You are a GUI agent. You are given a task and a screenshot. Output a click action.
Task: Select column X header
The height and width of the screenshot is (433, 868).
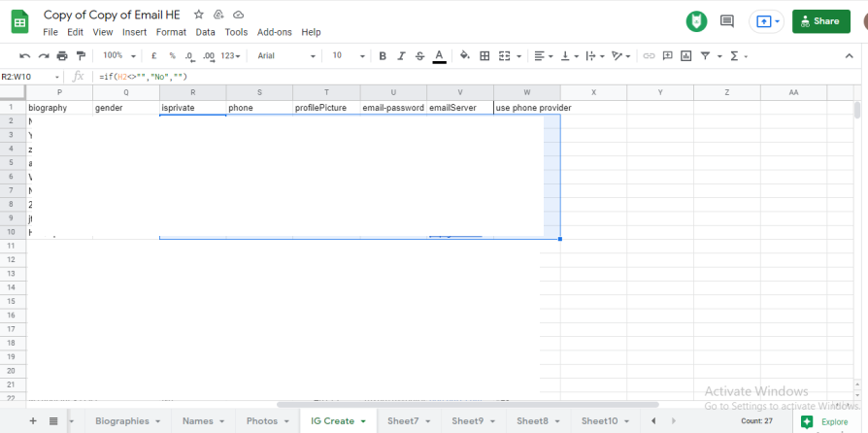point(593,92)
